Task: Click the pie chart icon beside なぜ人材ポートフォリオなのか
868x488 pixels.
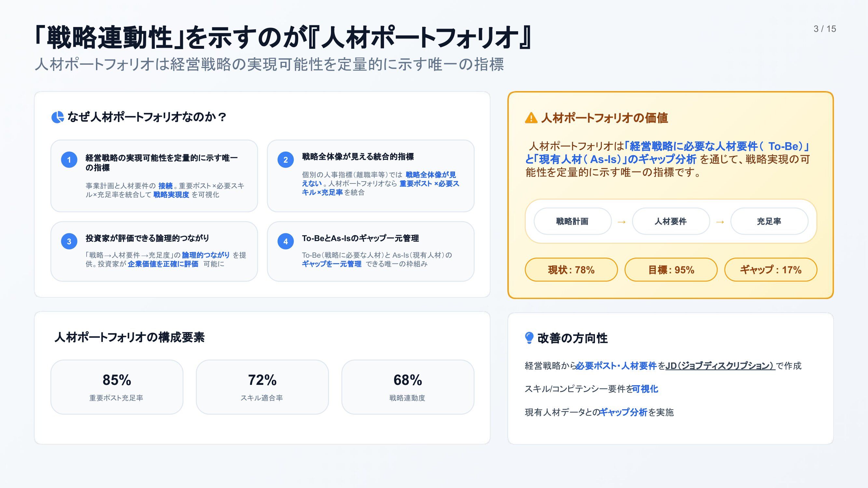Action: point(57,117)
